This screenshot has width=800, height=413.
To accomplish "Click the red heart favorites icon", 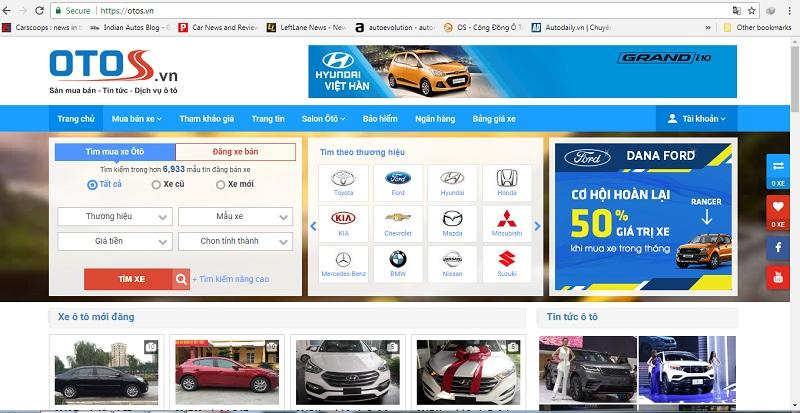I will [x=777, y=209].
